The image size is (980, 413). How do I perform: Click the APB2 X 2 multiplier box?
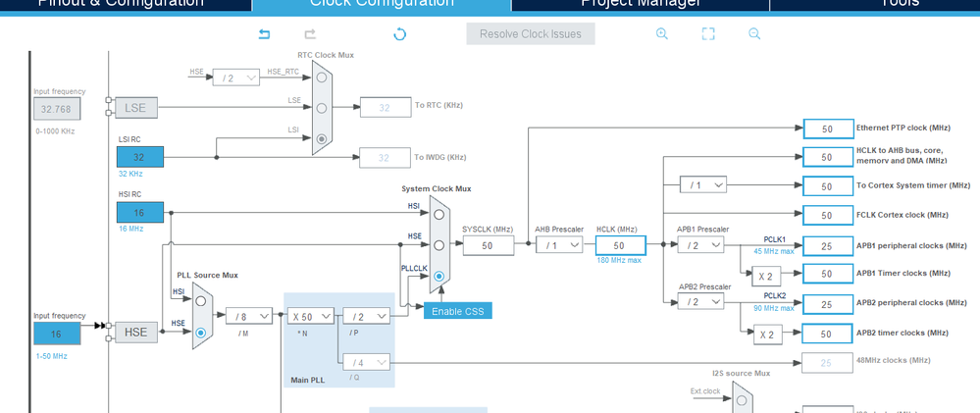(767, 335)
